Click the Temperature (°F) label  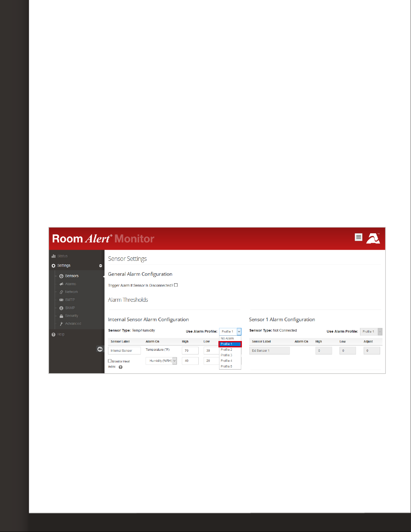point(158,350)
